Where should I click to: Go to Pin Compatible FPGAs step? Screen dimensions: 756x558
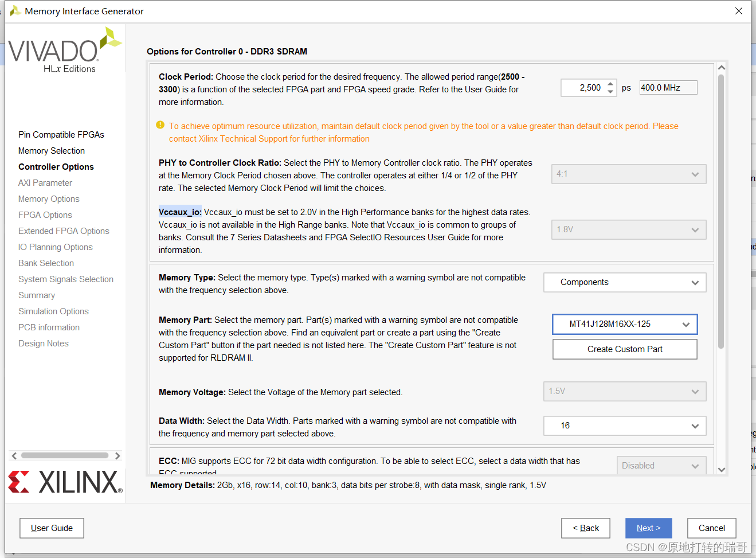click(61, 135)
